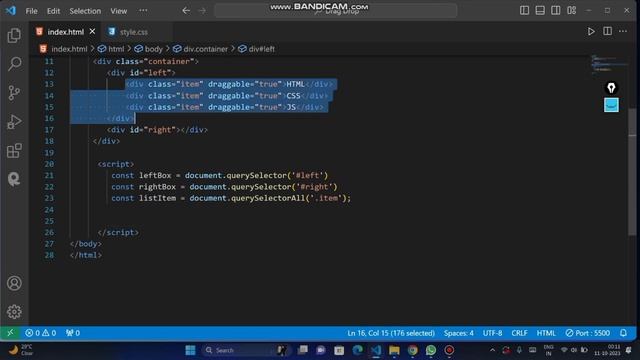Screen dimensions: 640x360
Task: Expand the overflow menu ellipsis in the menu bar
Action: click(x=143, y=11)
